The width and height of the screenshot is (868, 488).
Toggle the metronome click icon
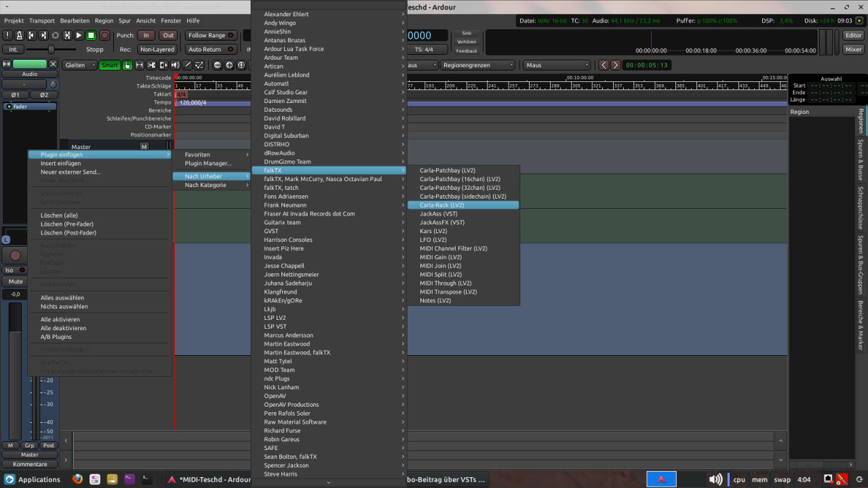tap(20, 35)
